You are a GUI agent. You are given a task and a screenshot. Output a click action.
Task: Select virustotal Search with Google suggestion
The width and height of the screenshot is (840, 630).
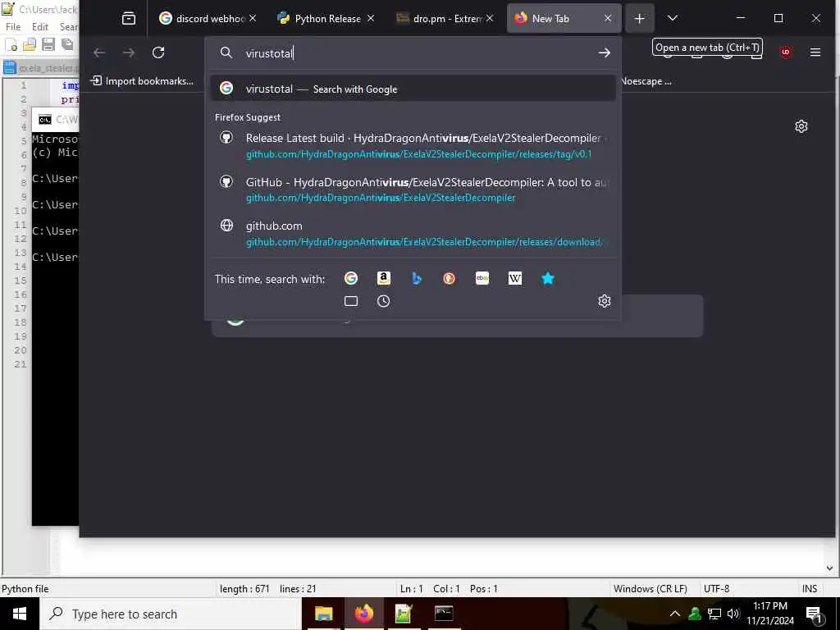click(x=413, y=89)
